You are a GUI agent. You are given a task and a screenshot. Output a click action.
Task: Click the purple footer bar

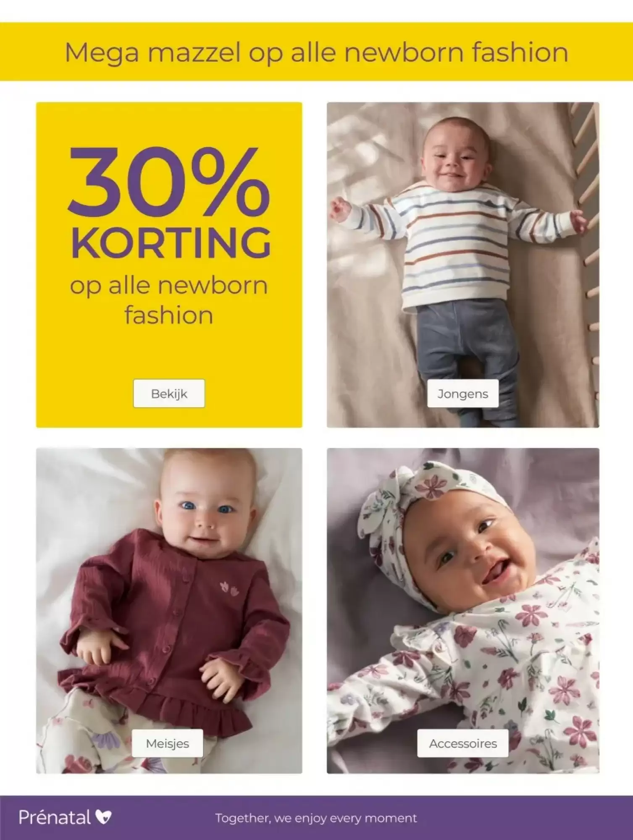point(316,818)
